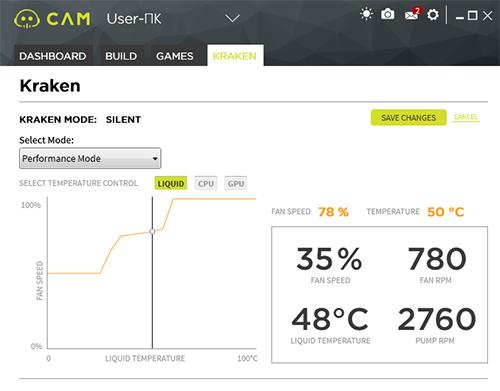The width and height of the screenshot is (500, 391).
Task: Toggle the brightness/night mode sun icon
Action: click(x=366, y=14)
